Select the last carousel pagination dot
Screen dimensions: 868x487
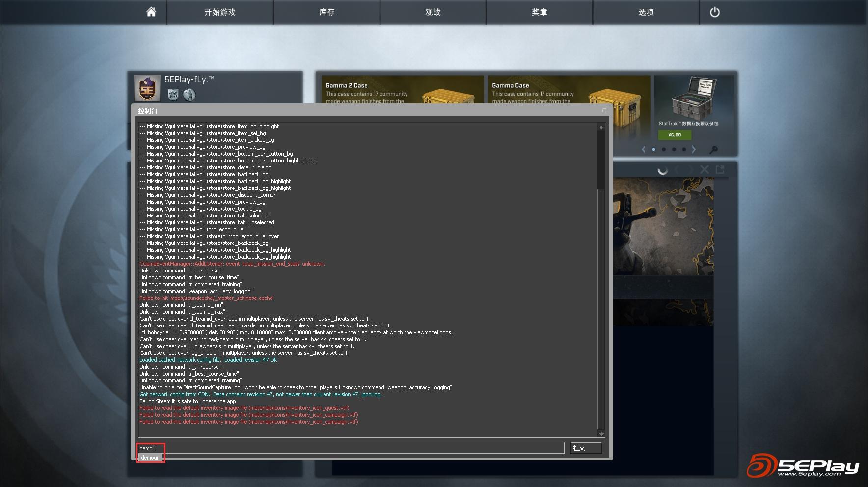[684, 150]
